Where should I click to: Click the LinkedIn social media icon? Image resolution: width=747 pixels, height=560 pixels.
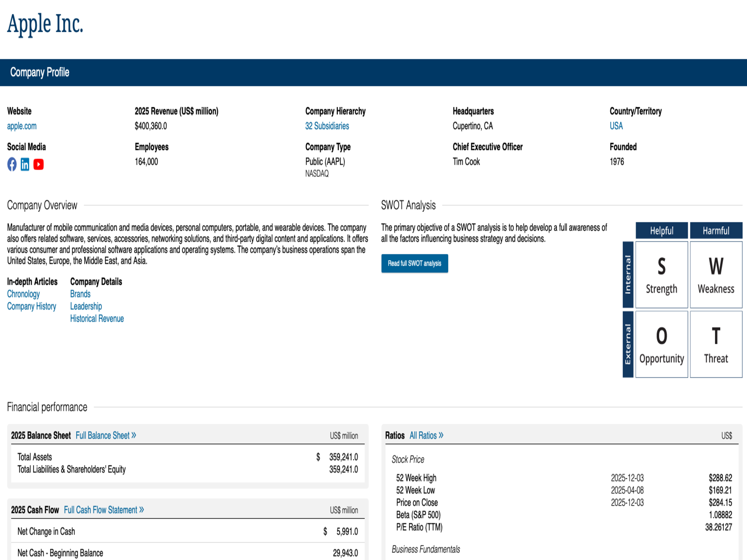pos(25,164)
